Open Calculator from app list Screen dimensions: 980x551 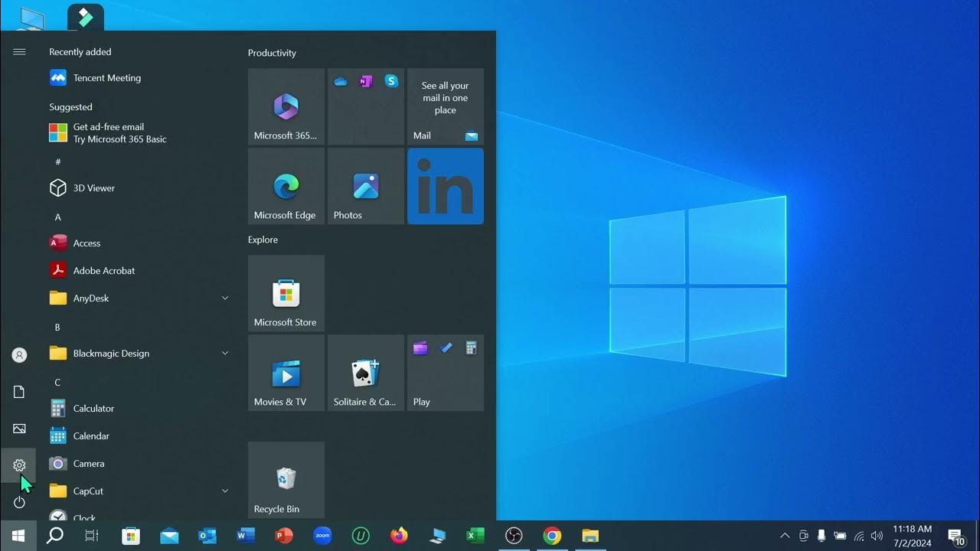click(139, 409)
